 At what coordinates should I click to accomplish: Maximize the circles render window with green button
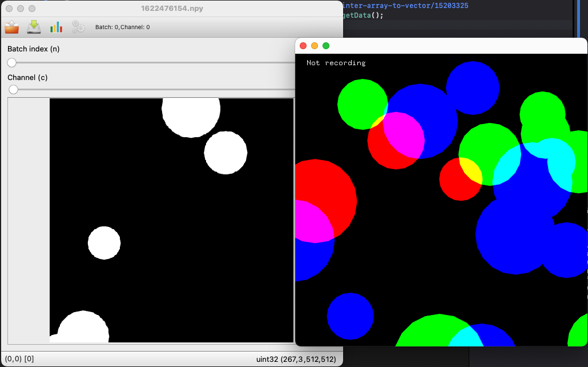click(326, 46)
